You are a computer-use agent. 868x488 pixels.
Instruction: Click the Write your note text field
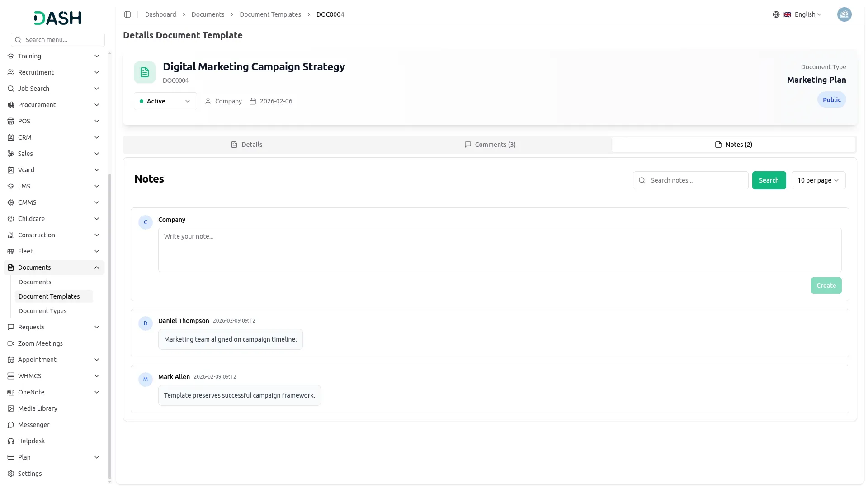(x=499, y=250)
